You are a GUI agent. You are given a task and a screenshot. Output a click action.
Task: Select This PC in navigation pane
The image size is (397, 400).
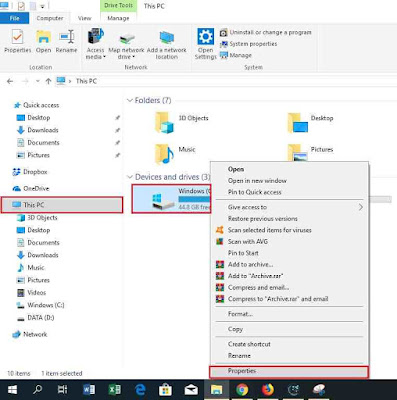[62, 205]
